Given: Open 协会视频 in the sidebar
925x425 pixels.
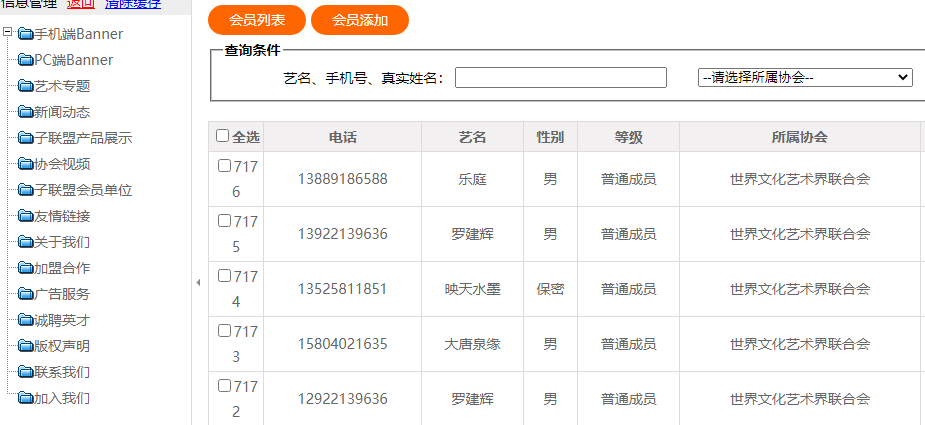Looking at the screenshot, I should 62,164.
